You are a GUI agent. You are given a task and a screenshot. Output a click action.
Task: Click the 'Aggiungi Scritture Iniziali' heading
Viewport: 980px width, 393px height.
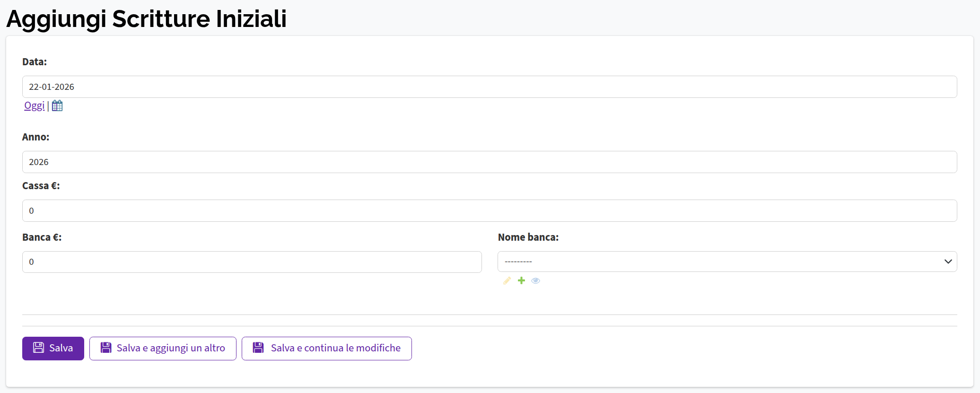click(146, 19)
